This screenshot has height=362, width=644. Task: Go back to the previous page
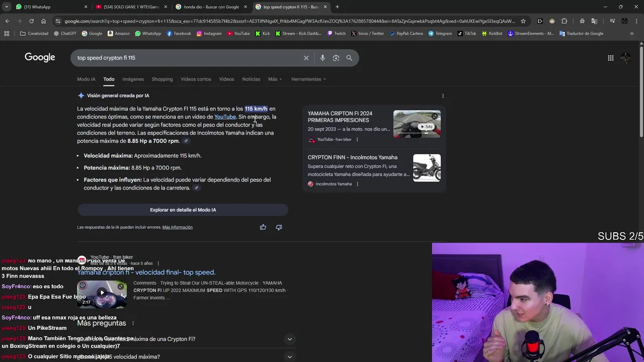coord(7,21)
